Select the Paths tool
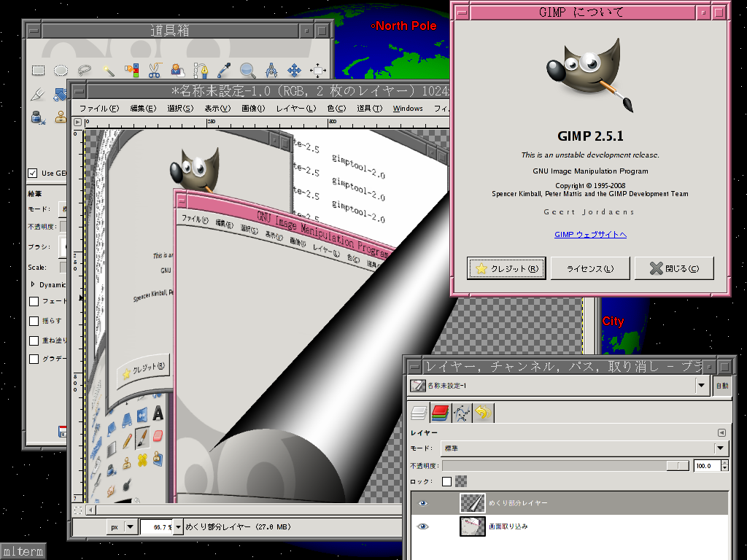Screen dimensions: 747x560 [x=201, y=71]
